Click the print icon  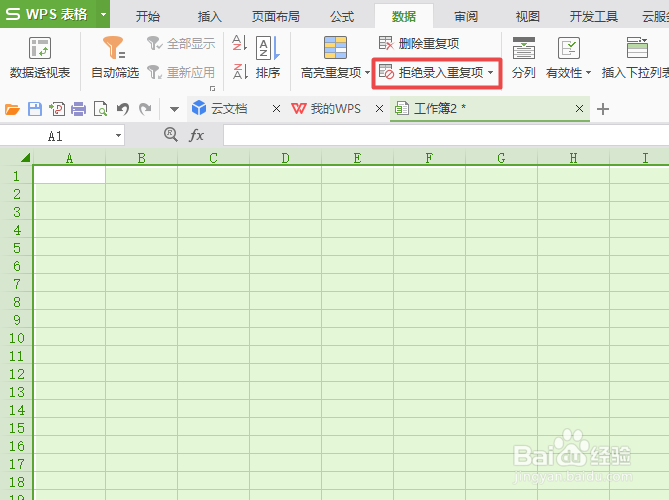pos(79,109)
